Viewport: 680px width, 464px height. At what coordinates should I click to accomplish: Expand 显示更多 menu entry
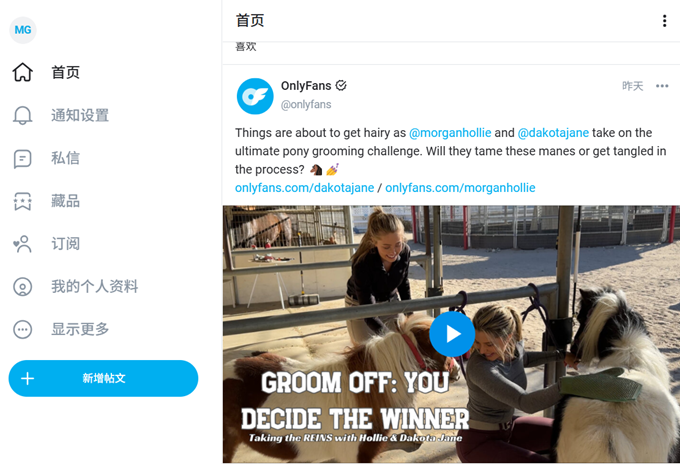[x=80, y=330]
